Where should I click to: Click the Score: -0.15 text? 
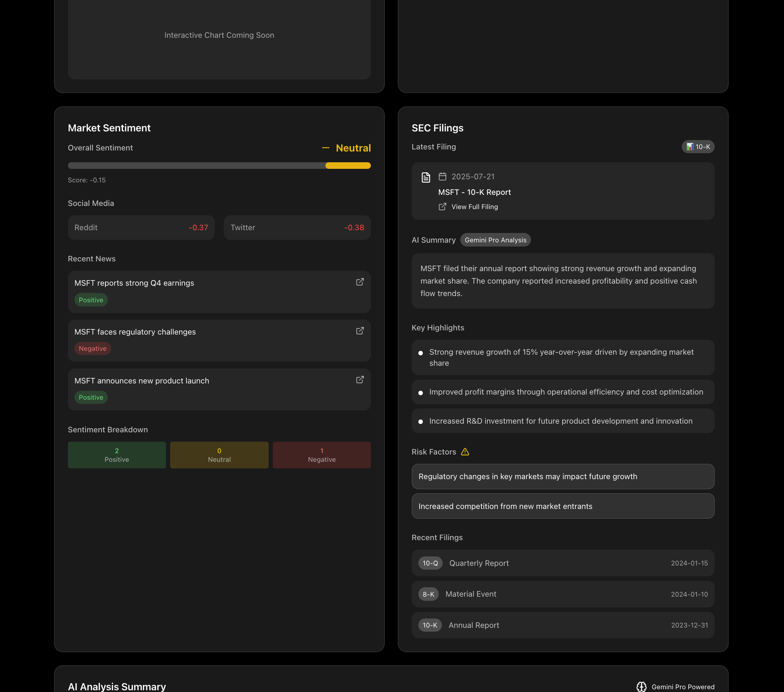coord(87,180)
